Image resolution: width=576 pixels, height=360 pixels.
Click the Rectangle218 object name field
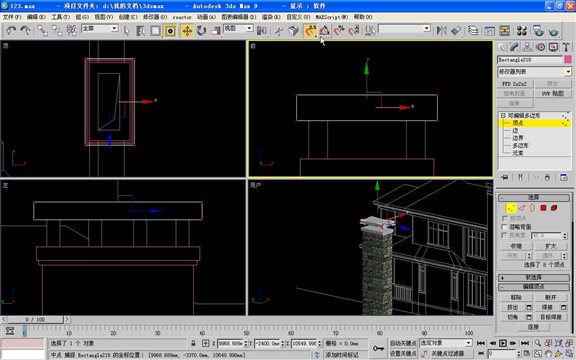[530, 60]
